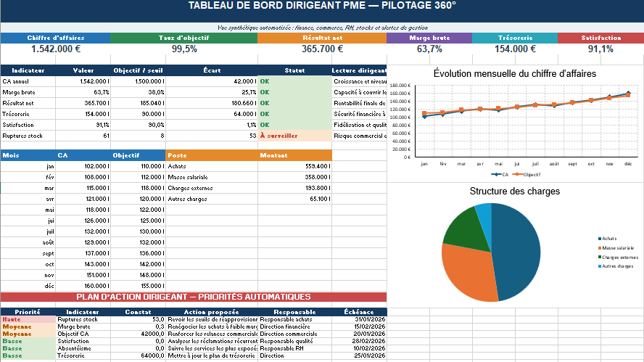Click the dashboard title 'Tableau de bord dirigeant PME'

(322, 6)
